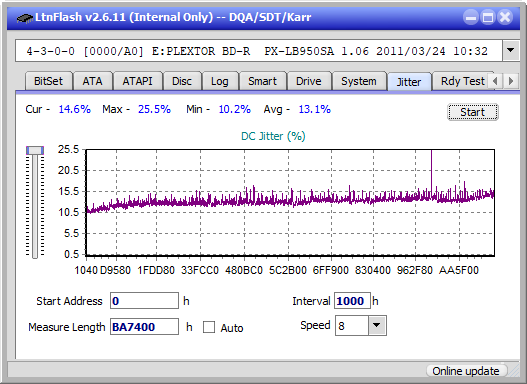The height and width of the screenshot is (384, 527).
Task: Start the jitter measurement
Action: [x=473, y=112]
